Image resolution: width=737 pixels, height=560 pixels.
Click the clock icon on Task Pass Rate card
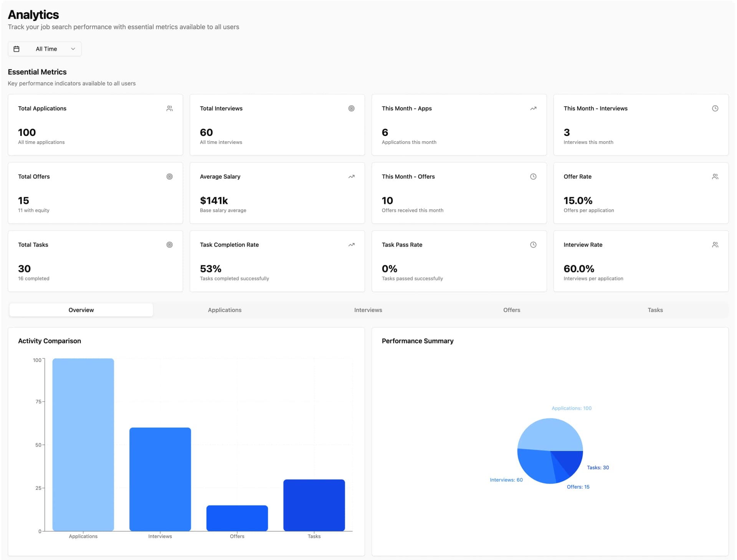pos(533,244)
